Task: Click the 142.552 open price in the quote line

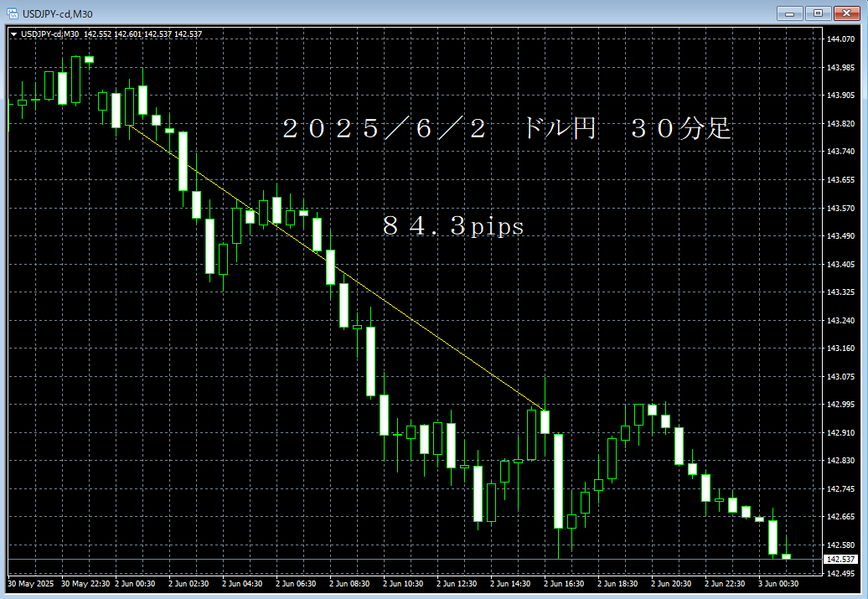Action: [x=96, y=34]
